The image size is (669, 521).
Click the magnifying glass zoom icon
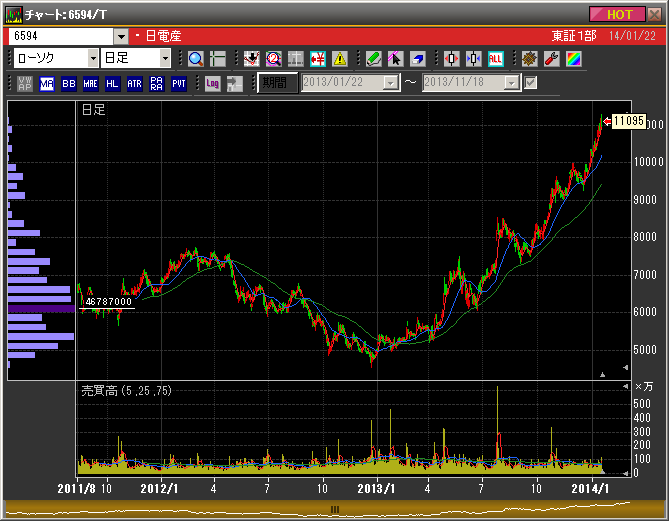tap(196, 59)
